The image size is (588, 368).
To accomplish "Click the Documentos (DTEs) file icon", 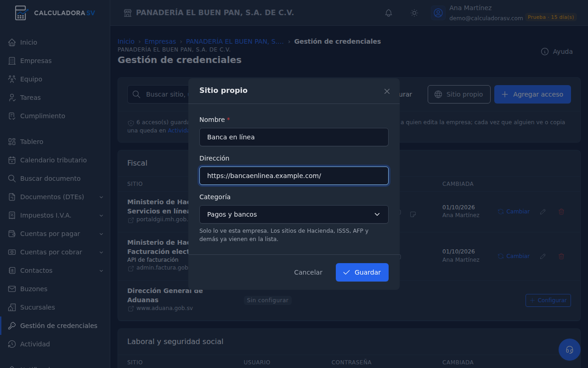I will 12,197.
